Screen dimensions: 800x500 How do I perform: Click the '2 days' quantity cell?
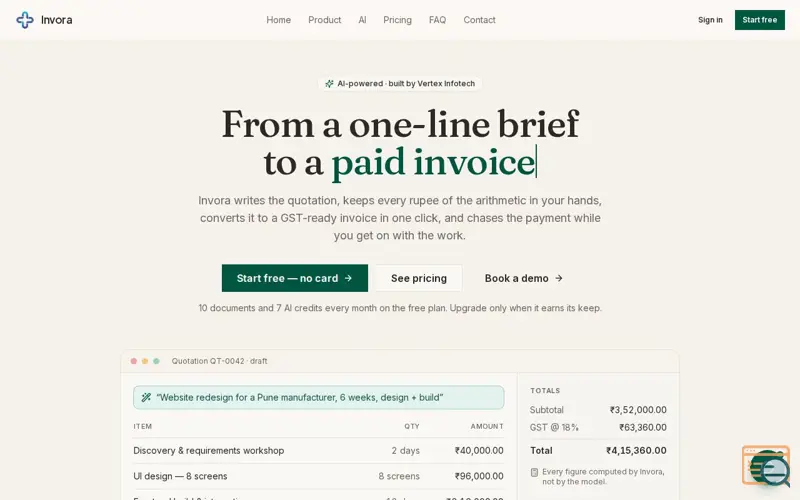click(x=406, y=451)
